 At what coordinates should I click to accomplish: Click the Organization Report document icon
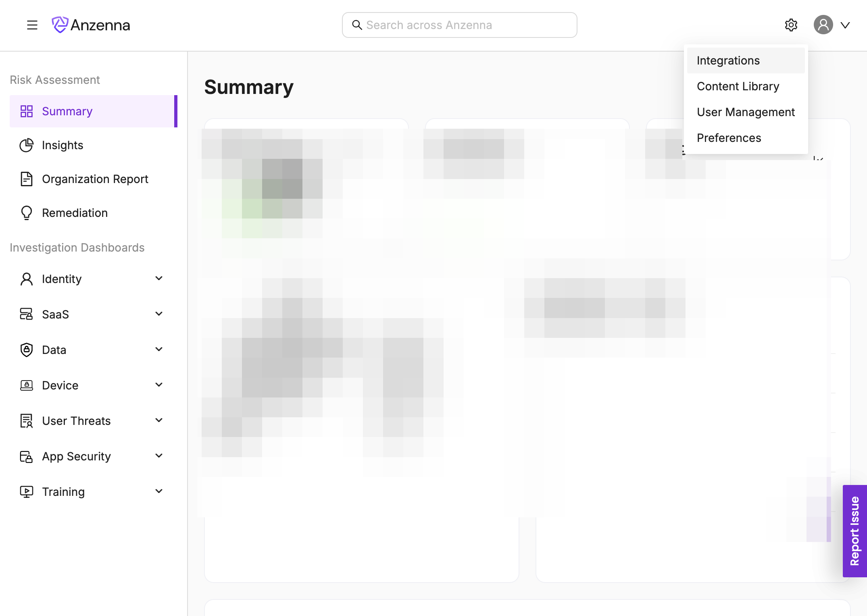point(27,179)
